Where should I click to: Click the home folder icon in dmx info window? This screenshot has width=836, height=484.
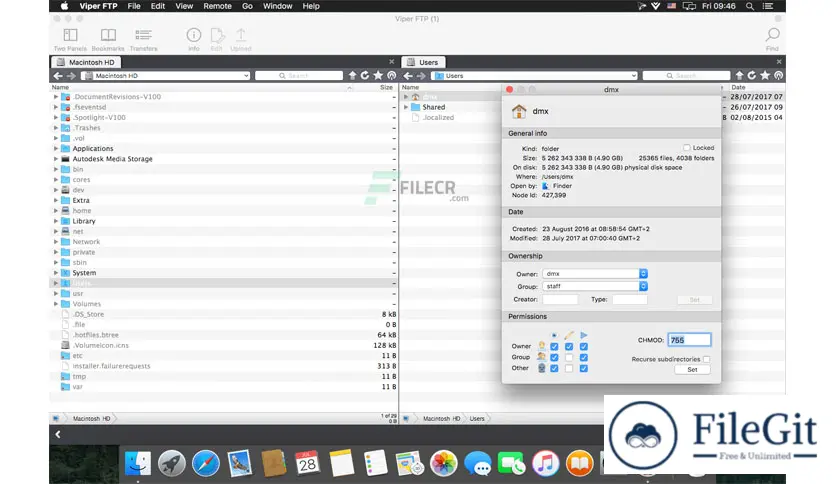(519, 111)
